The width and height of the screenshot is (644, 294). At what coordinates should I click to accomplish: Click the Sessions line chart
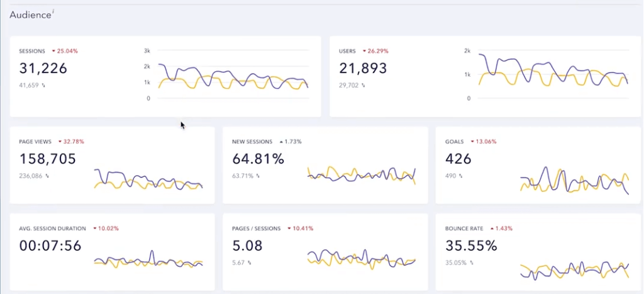point(233,75)
